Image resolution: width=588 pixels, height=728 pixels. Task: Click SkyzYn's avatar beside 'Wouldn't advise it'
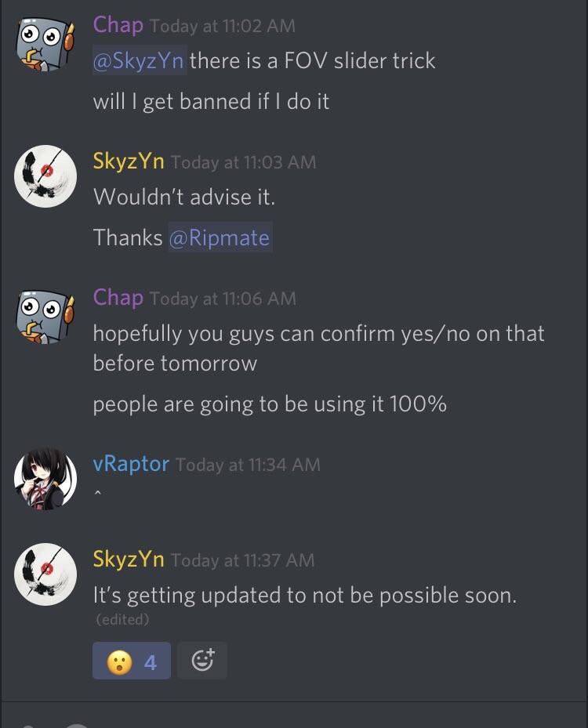(45, 176)
